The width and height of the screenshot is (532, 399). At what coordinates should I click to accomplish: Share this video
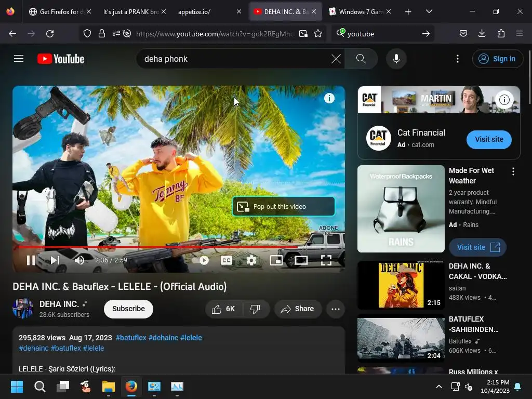pos(298,309)
